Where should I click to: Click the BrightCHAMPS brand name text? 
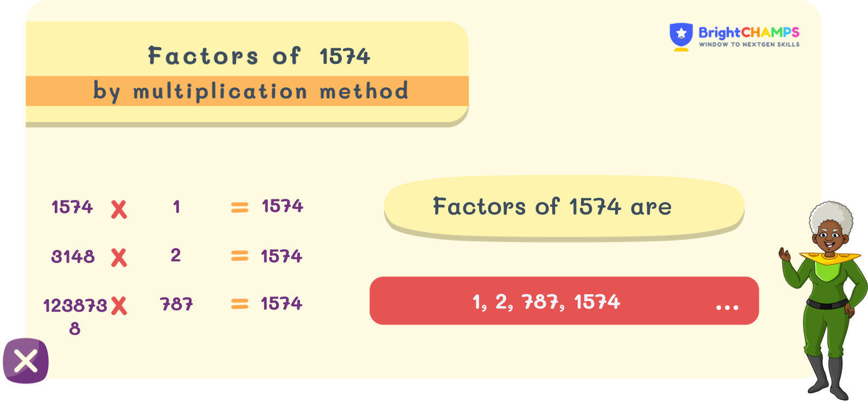click(749, 33)
